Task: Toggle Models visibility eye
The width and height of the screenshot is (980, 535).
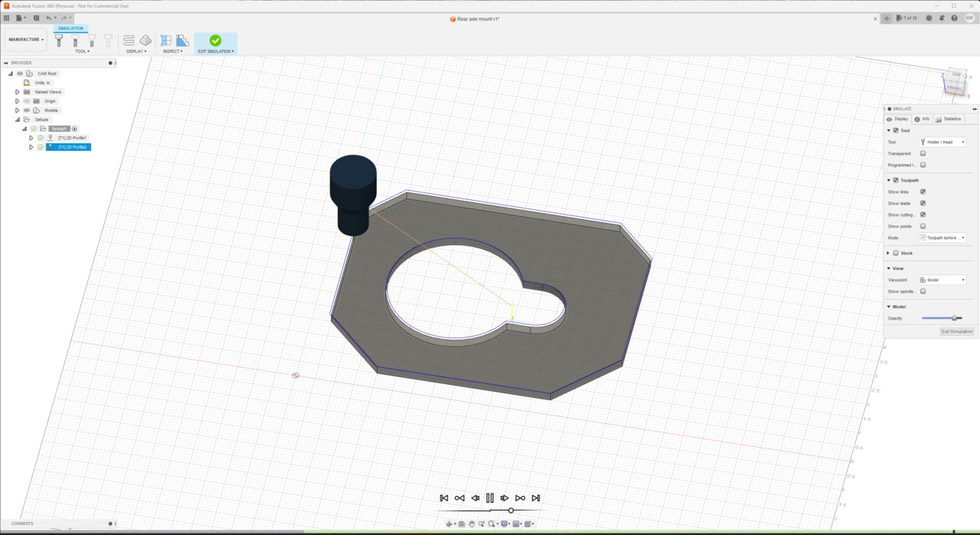Action: click(x=27, y=110)
